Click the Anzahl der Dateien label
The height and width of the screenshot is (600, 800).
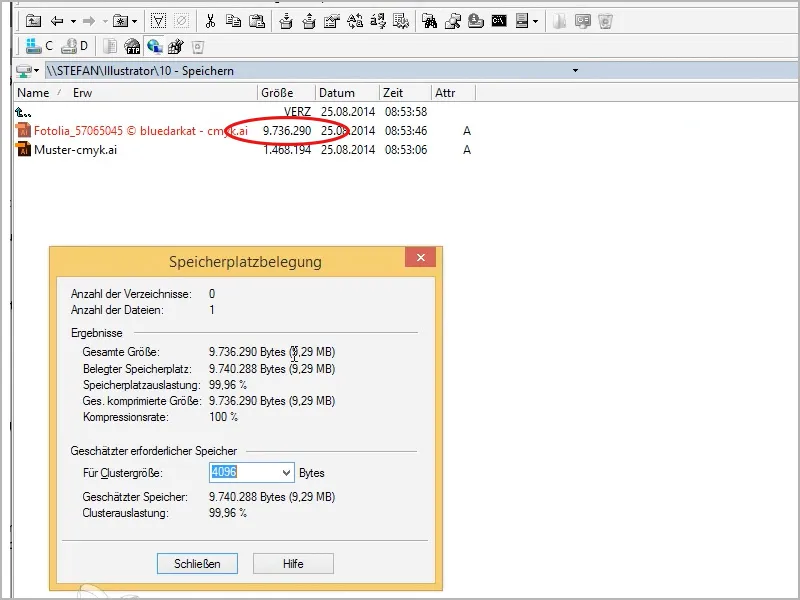(x=117, y=310)
